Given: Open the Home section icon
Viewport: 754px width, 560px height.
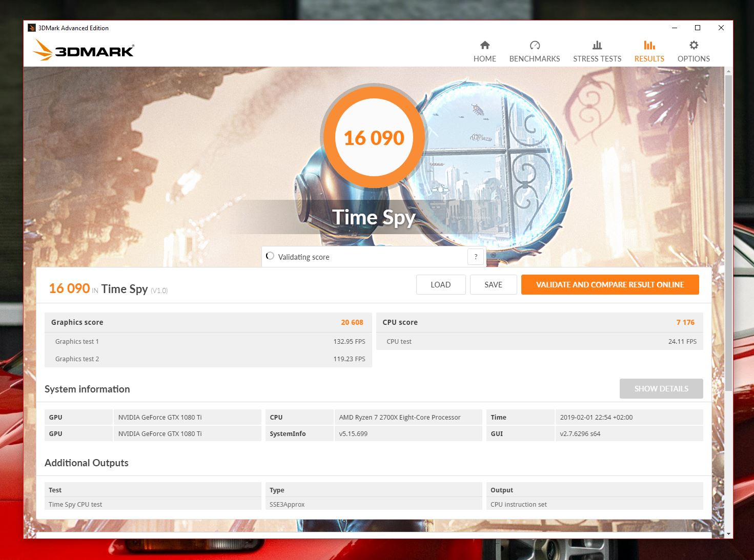Looking at the screenshot, I should [x=484, y=45].
